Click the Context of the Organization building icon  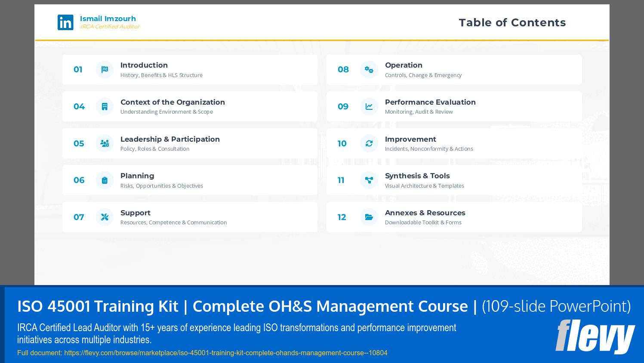[104, 106]
